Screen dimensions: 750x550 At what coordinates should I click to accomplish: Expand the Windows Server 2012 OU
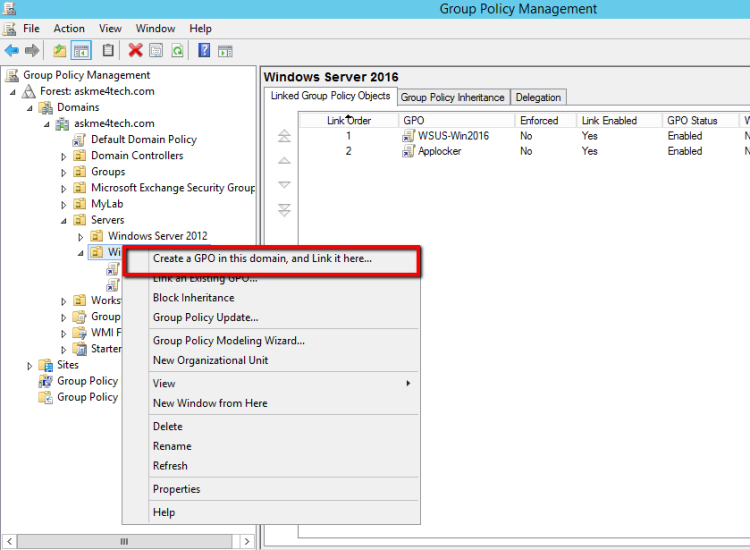(81, 237)
